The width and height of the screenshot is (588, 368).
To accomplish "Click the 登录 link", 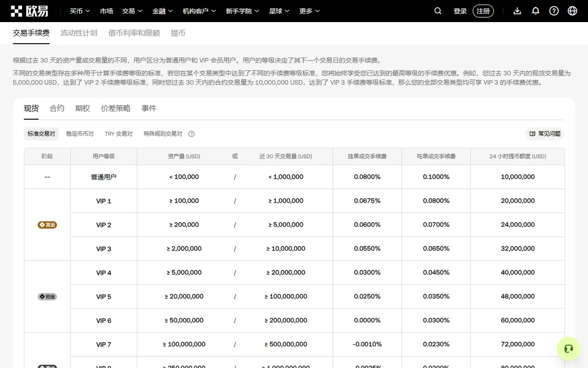I will [460, 11].
